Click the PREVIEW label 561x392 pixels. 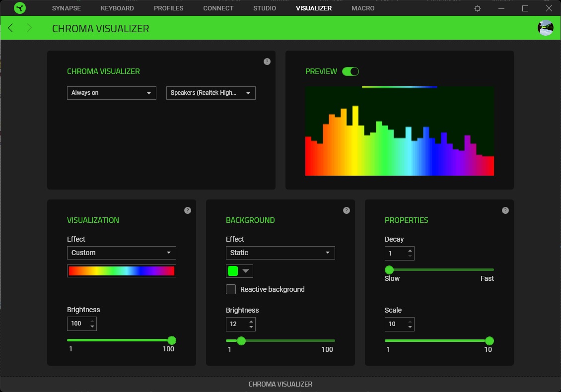[321, 71]
